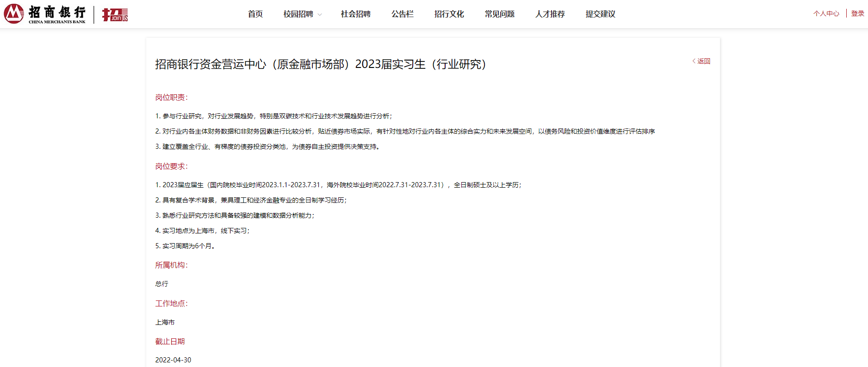Click the China Merchants Bank logo
Image resolution: width=868 pixels, height=367 pixels.
tap(45, 14)
